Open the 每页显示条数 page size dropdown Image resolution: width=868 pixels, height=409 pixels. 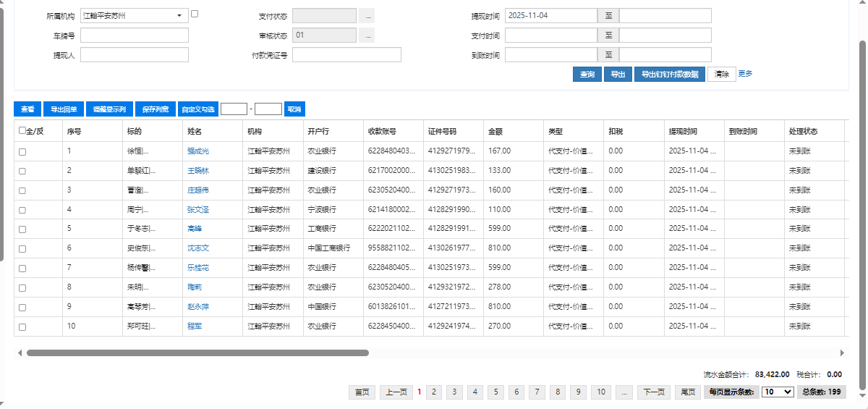(778, 392)
